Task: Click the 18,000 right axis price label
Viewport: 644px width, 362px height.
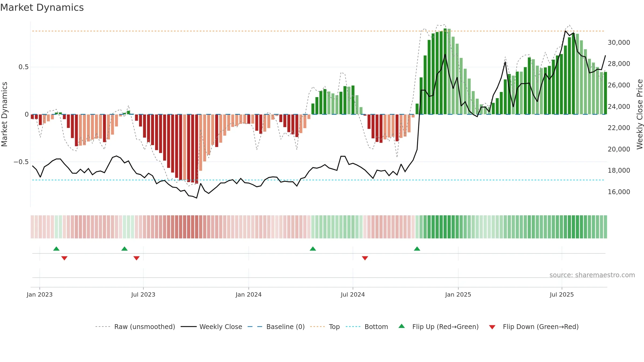Action: click(619, 171)
